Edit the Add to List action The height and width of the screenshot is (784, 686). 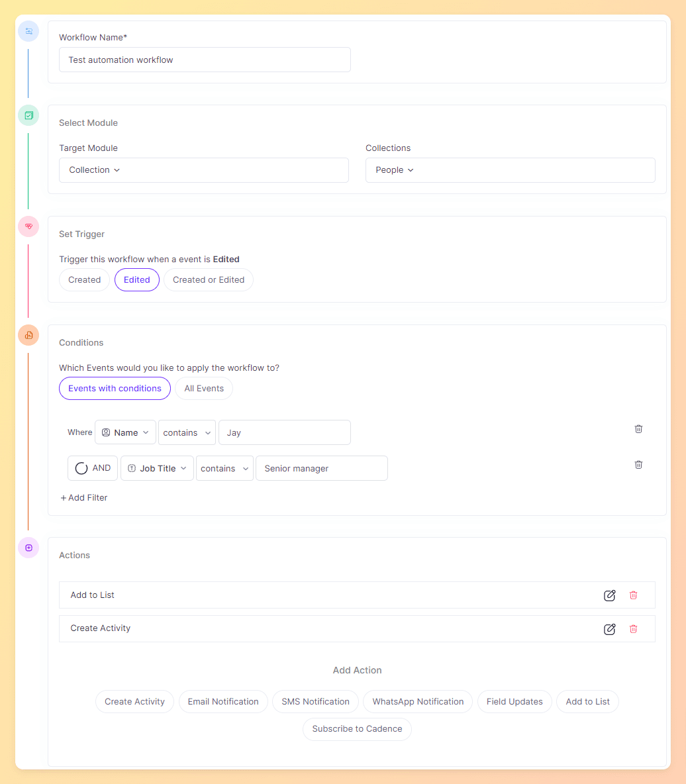click(609, 595)
